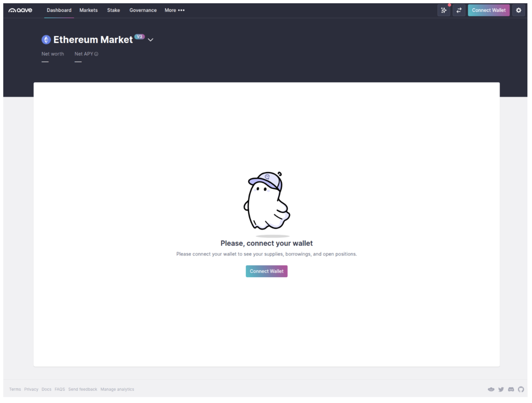Click Connect Wallet in the top bar
532x403 pixels.
click(x=489, y=10)
